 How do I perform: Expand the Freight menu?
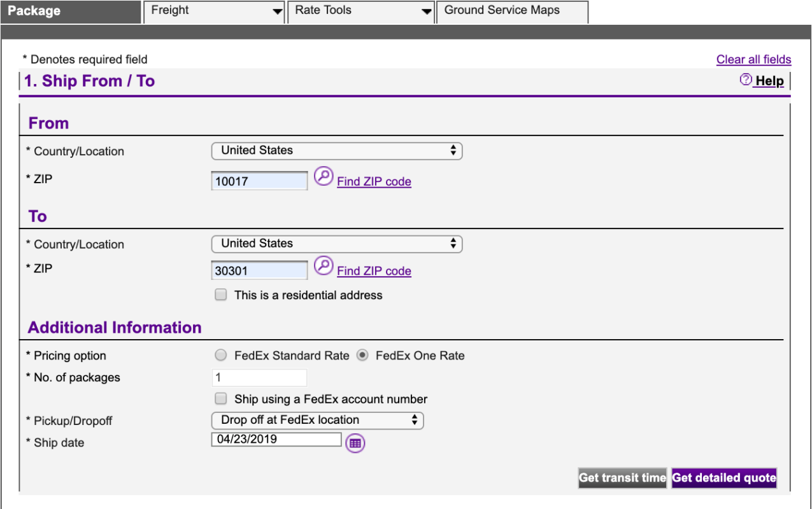pos(214,10)
